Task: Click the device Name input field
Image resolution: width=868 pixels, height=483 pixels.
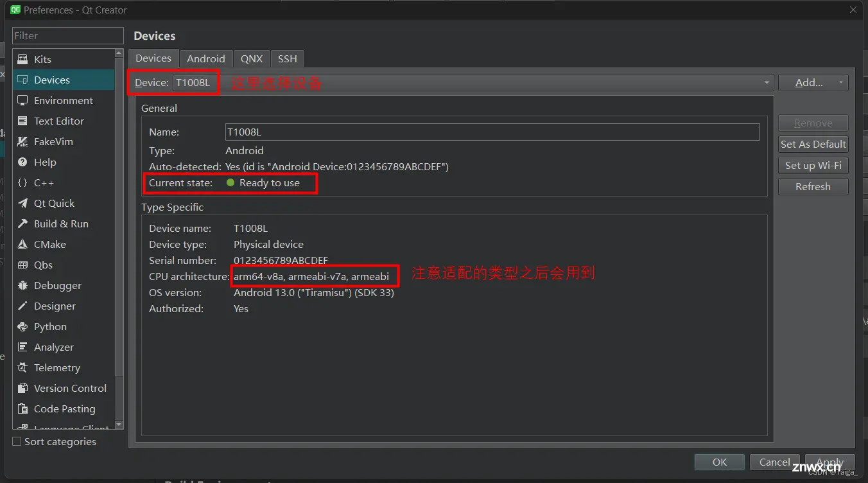Action: (492, 132)
